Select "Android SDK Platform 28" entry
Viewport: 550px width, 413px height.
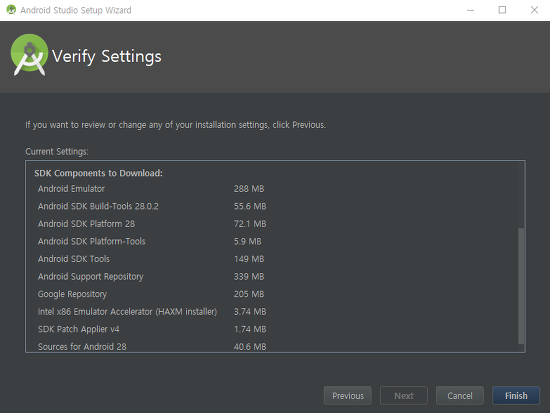(86, 224)
